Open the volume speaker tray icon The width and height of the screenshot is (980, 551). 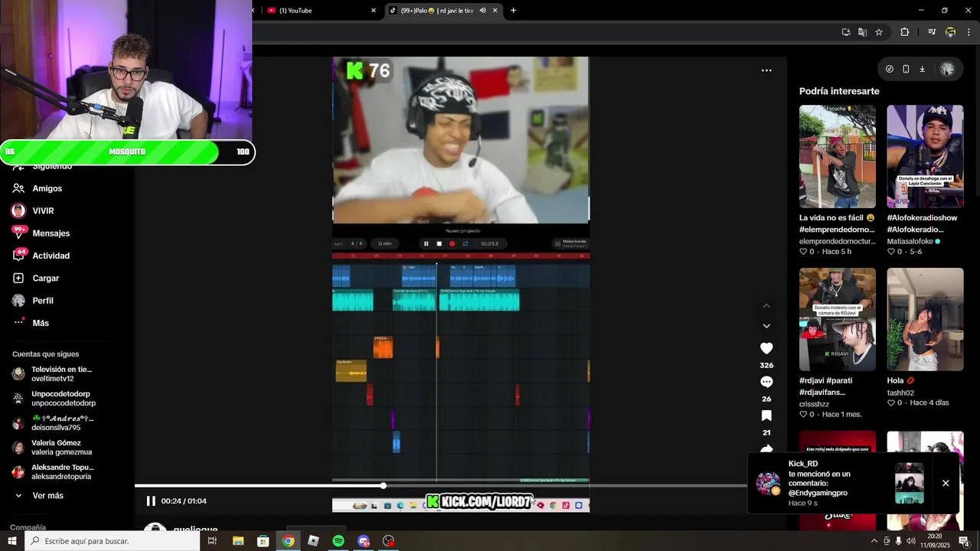tap(911, 541)
